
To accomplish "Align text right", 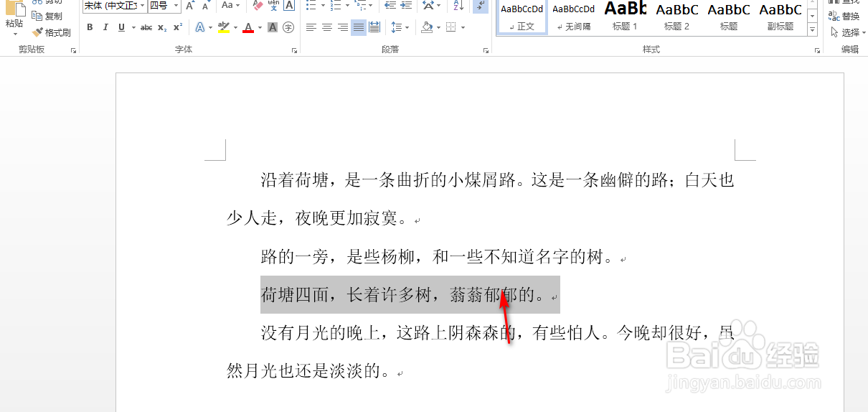I will pos(342,27).
